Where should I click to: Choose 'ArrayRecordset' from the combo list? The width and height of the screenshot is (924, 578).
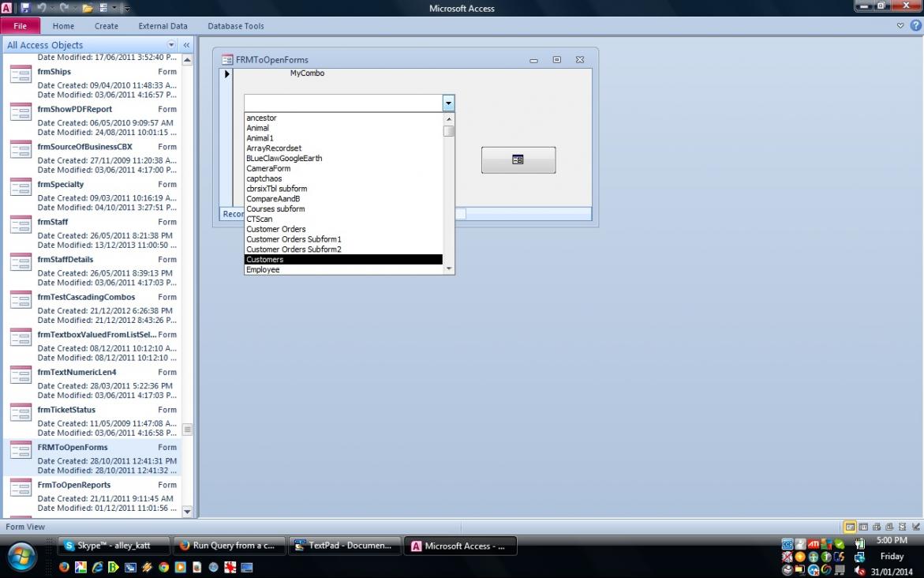(x=343, y=148)
